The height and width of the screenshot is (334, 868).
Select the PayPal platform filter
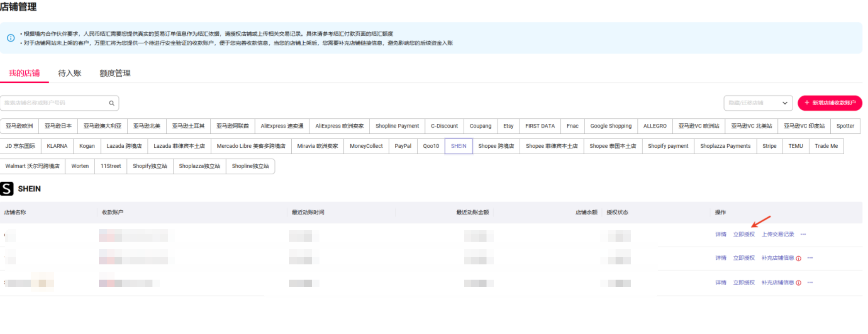click(403, 146)
